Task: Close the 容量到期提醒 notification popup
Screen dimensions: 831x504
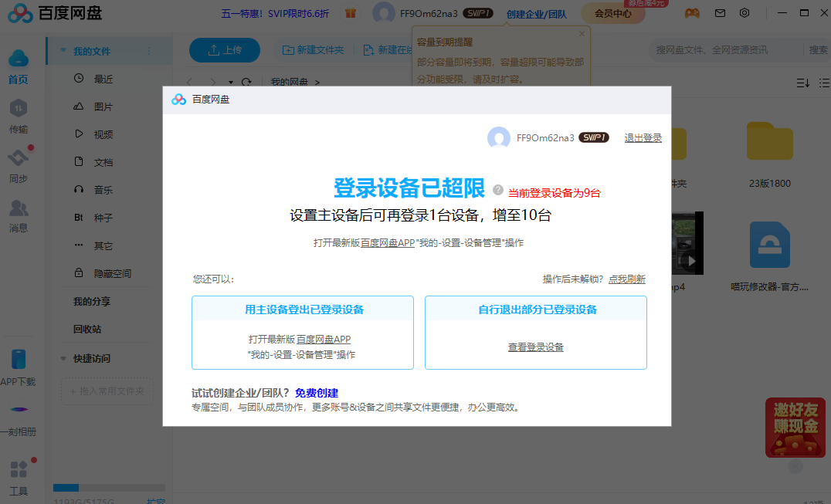Action: tap(582, 33)
